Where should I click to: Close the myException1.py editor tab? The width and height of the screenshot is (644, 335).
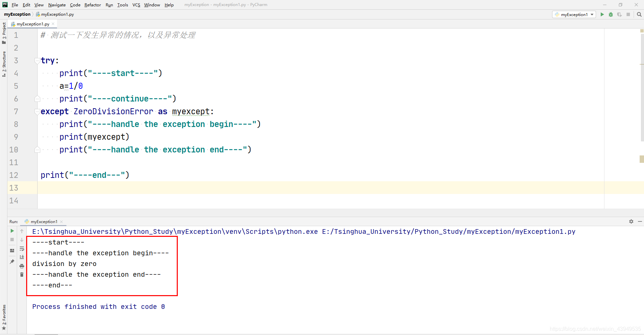point(53,24)
